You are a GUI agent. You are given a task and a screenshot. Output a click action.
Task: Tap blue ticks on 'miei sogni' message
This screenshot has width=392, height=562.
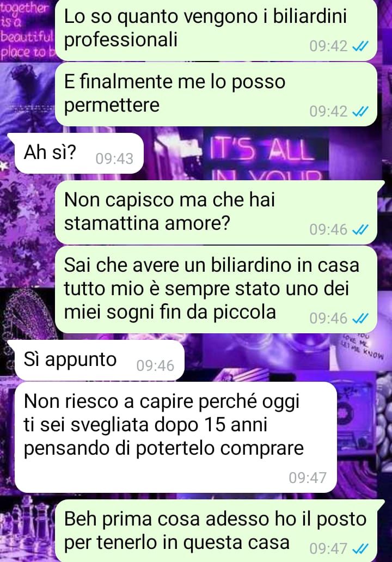[360, 318]
